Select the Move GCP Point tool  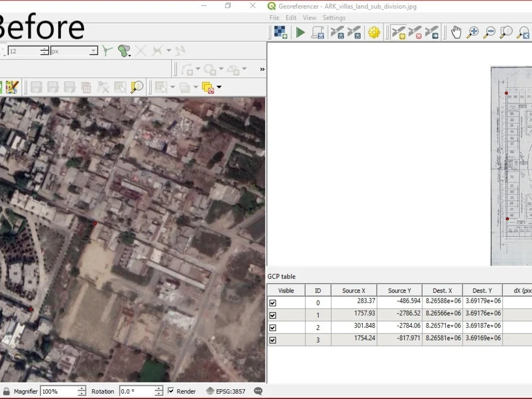pyautogui.click(x=431, y=32)
